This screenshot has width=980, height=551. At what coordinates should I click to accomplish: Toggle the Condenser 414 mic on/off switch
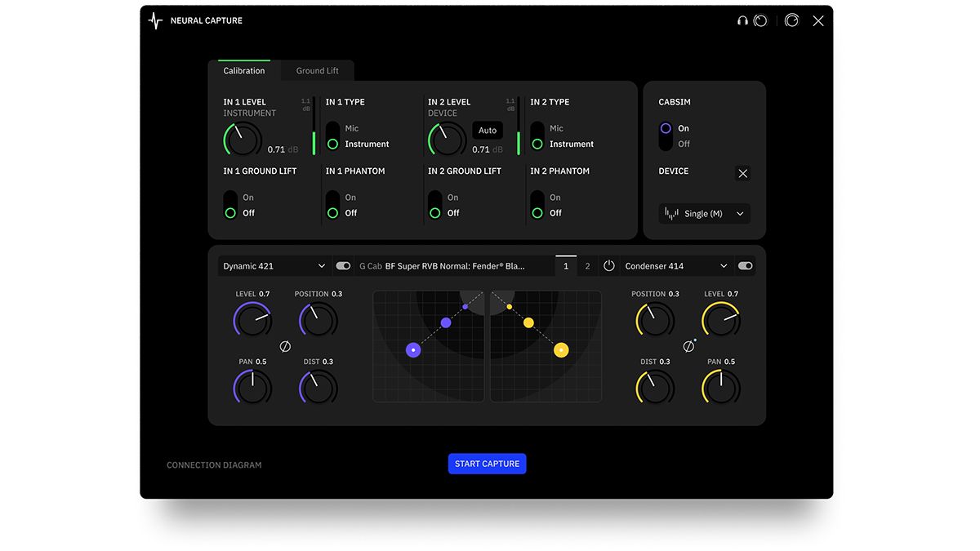coord(745,265)
